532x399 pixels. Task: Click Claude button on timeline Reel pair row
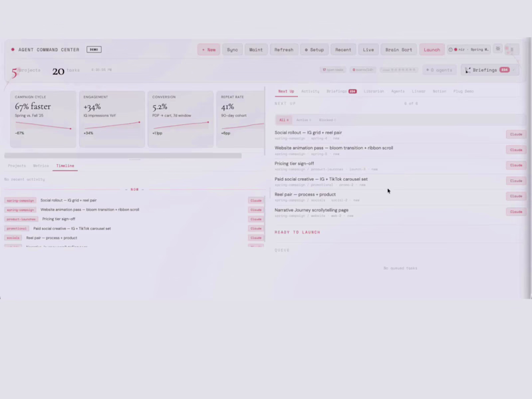coord(256,238)
